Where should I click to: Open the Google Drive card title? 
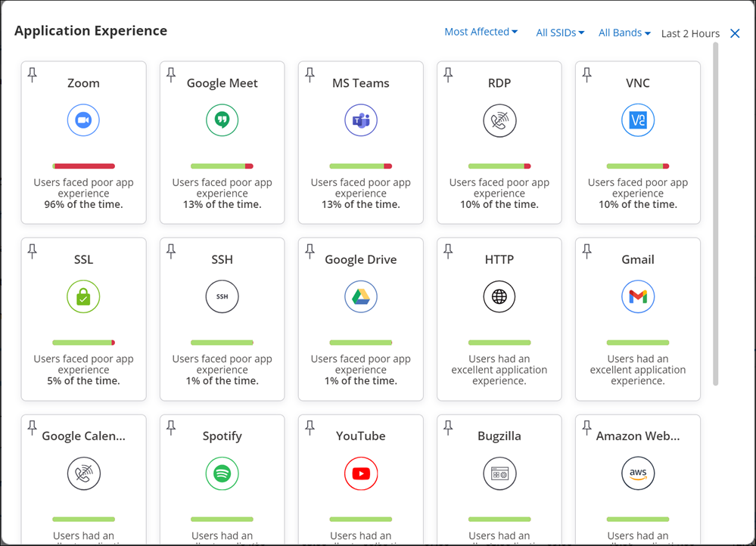point(361,259)
